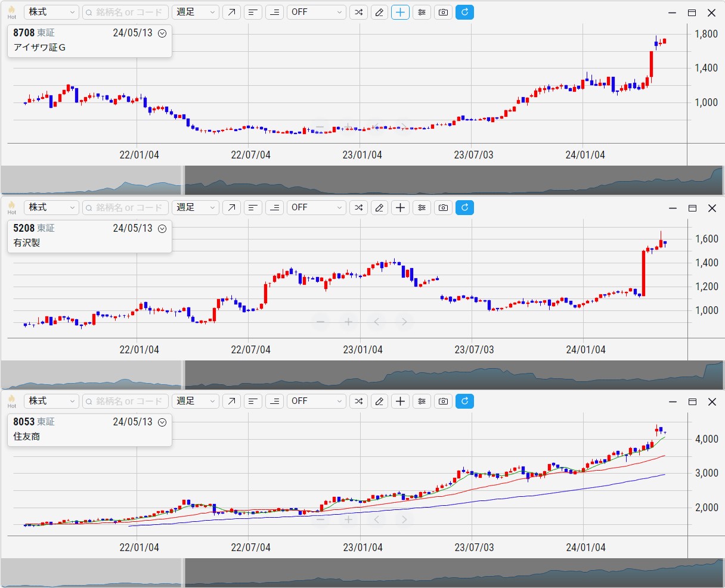Screen dimensions: 725x588
Task: Click the left-aligned bars icon in the 住友商 toolbar
Action: point(253,401)
